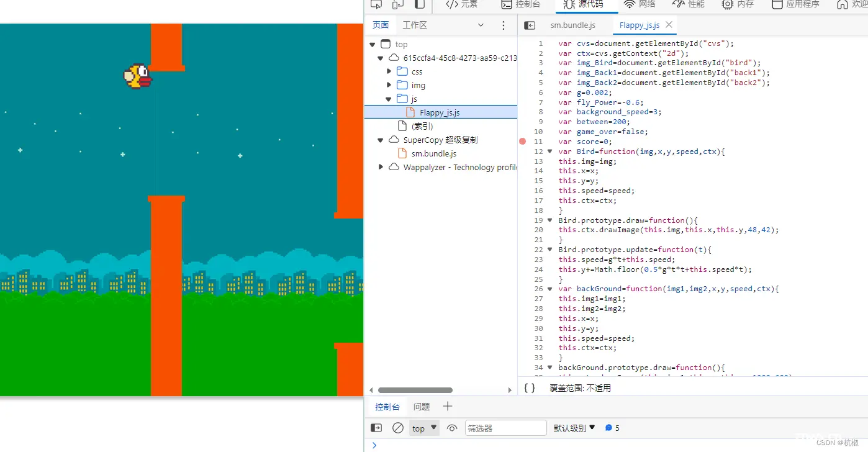Click the js folder icon
The image size is (868, 452).
coord(402,99)
